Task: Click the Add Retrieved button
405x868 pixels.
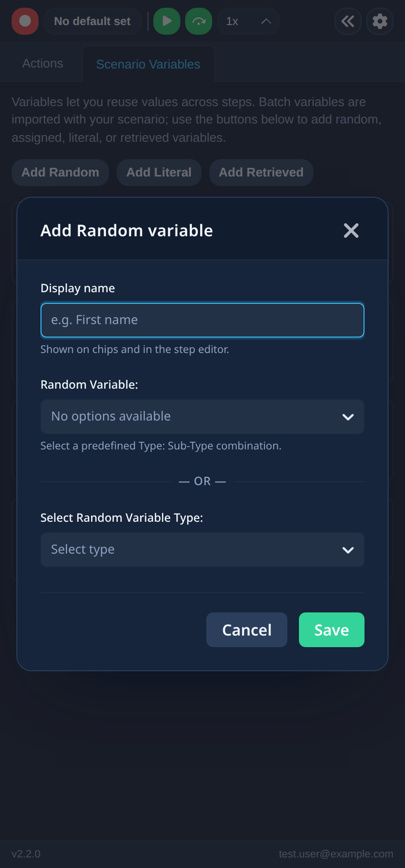Action: coord(261,173)
